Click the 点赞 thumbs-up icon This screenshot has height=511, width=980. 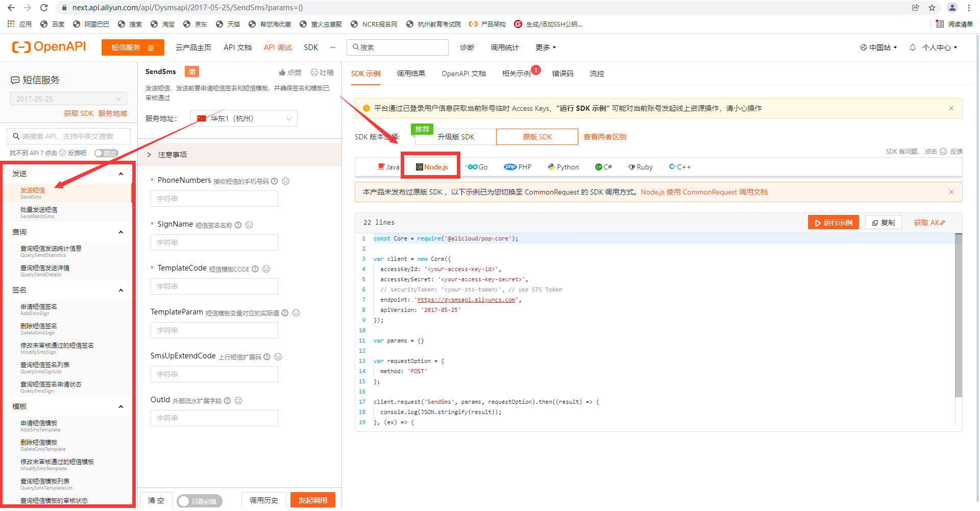pos(282,72)
